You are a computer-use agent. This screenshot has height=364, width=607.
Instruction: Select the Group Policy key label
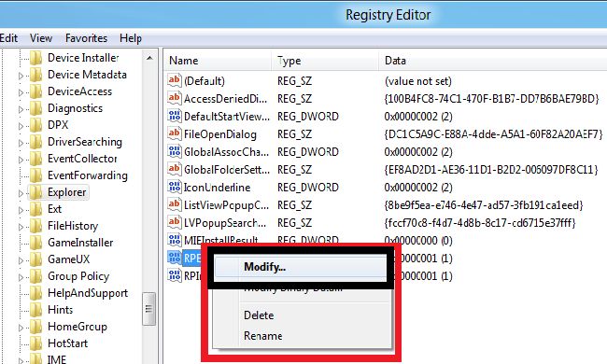pos(78,276)
